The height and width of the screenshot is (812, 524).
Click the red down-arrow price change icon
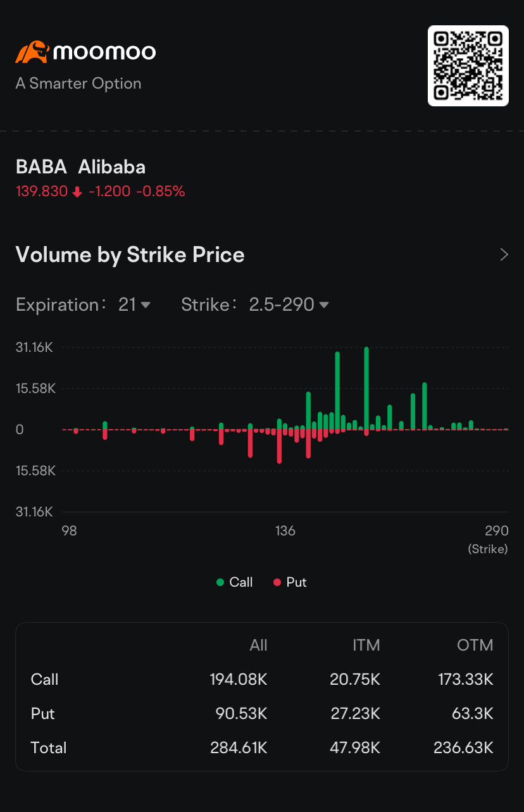pyautogui.click(x=77, y=192)
